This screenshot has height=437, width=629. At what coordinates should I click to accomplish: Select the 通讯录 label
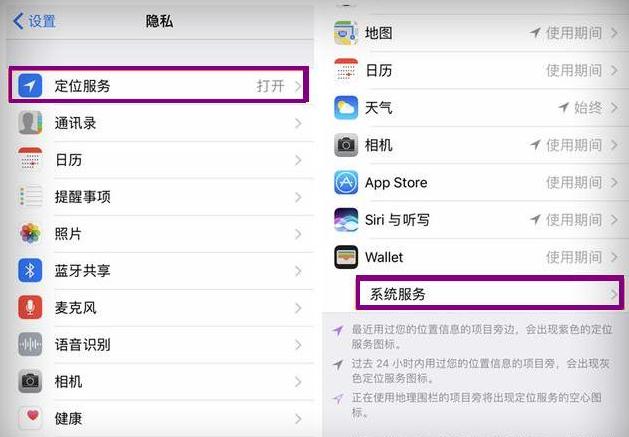click(x=75, y=123)
